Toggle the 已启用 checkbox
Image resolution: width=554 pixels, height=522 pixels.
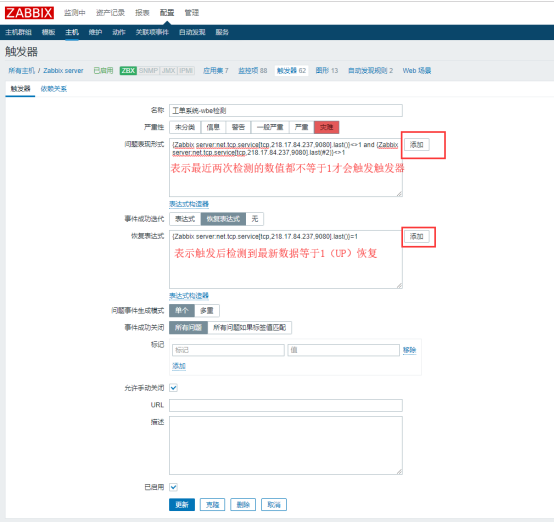point(173,487)
